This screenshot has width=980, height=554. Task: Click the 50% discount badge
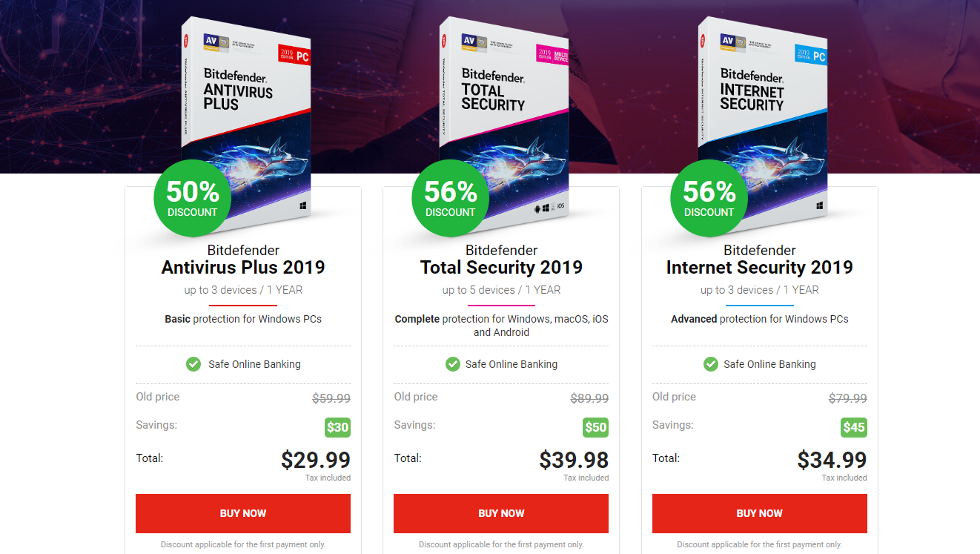coord(192,198)
